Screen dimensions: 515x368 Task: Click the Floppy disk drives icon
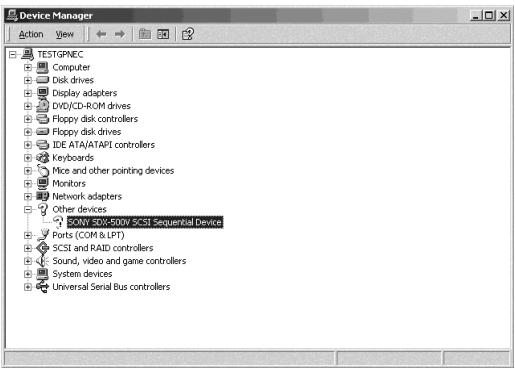point(42,132)
